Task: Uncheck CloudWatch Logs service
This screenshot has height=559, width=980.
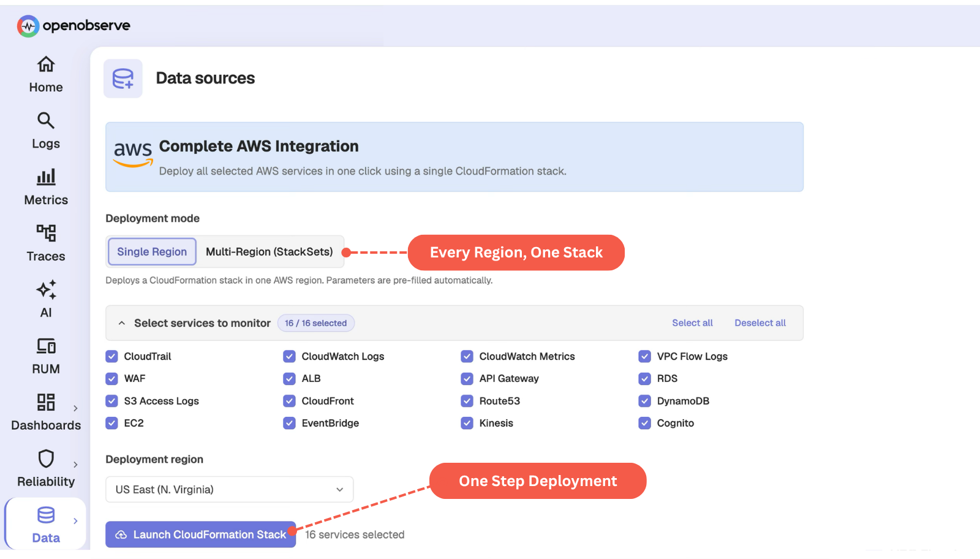Action: 289,356
